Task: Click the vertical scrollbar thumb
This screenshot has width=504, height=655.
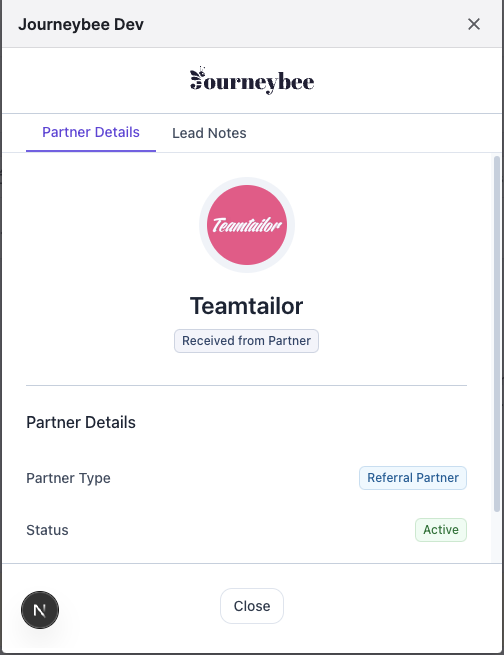Action: point(497,334)
